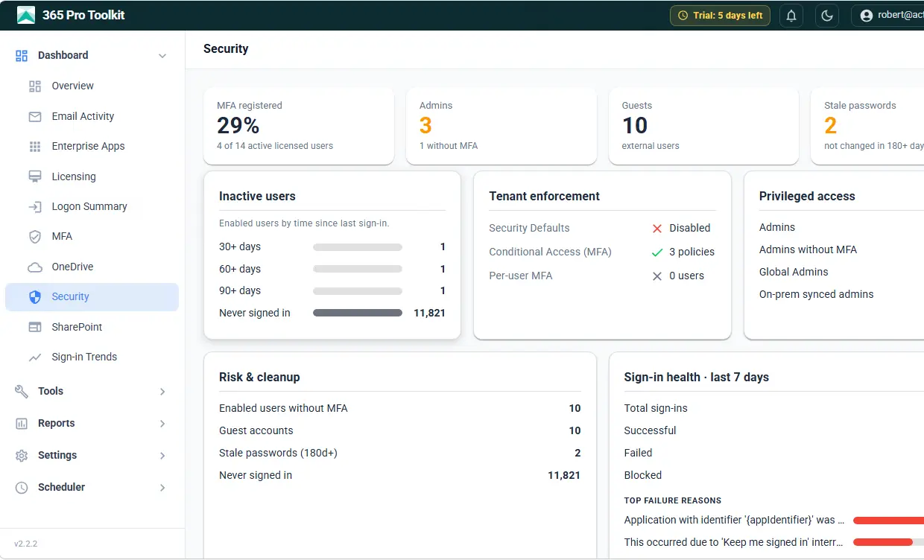
Task: Click the Blocked sign-ins row
Action: (x=774, y=476)
